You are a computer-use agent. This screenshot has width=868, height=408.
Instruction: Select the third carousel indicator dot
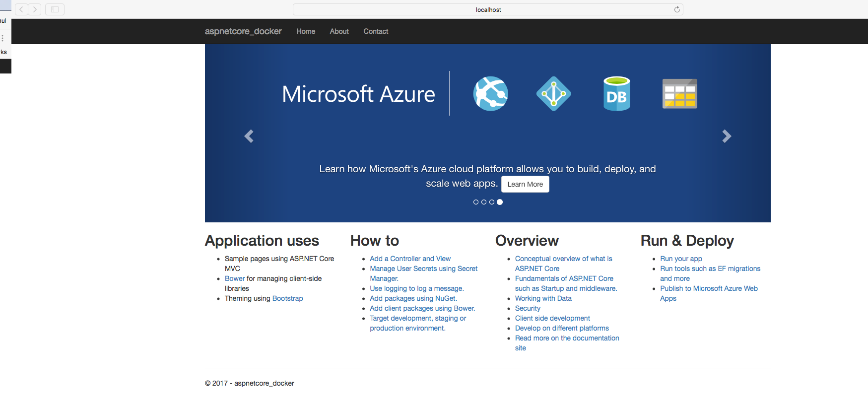[x=492, y=202]
